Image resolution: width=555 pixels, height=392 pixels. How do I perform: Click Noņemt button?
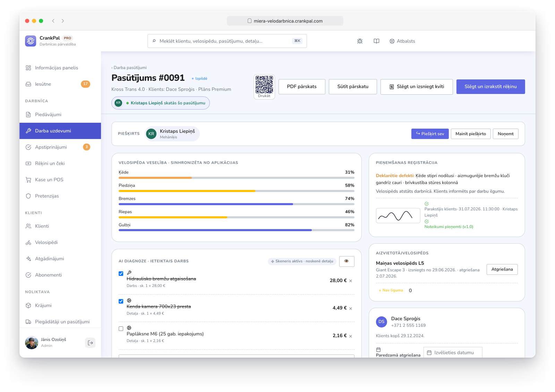(x=505, y=134)
